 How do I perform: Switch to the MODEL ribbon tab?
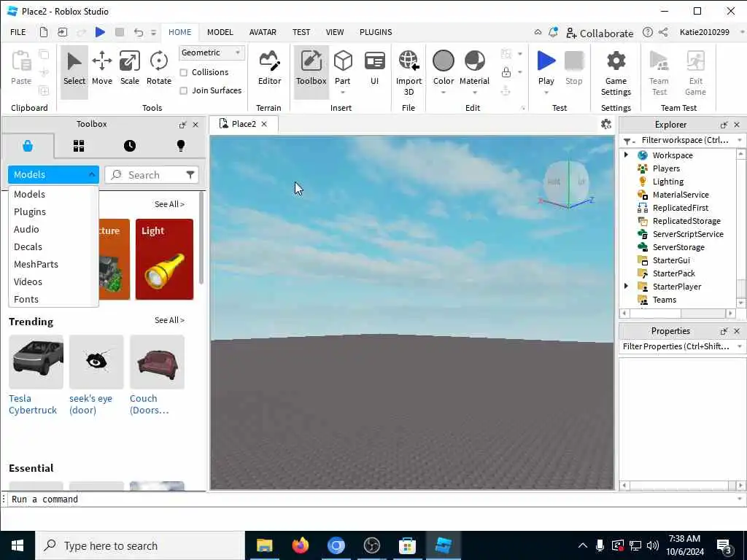(220, 32)
